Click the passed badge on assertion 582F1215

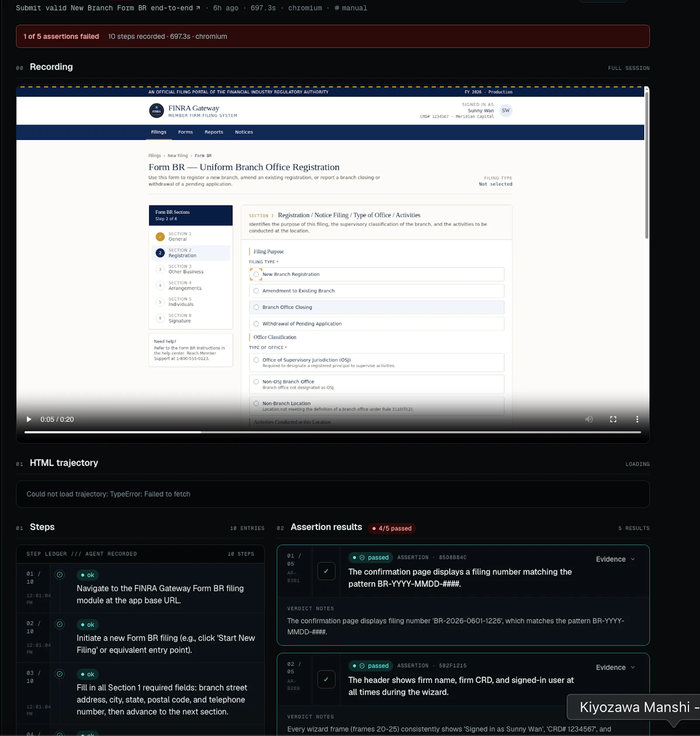click(x=371, y=666)
